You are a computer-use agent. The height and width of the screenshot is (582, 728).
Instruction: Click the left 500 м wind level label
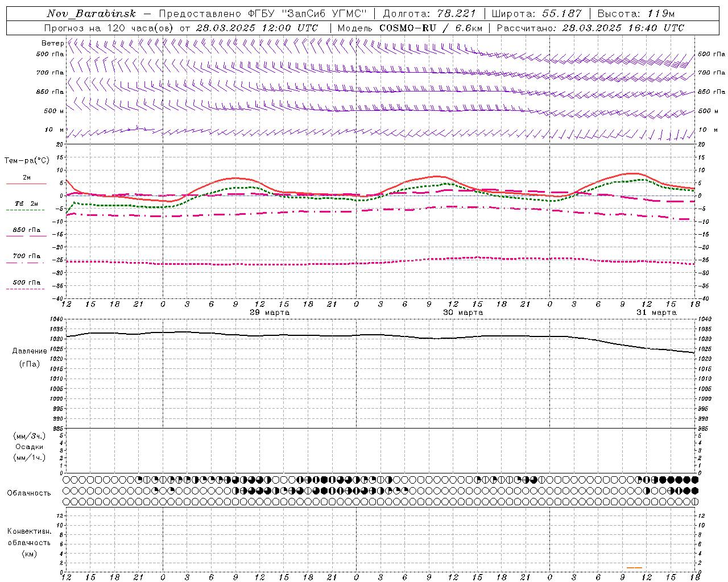pos(54,111)
